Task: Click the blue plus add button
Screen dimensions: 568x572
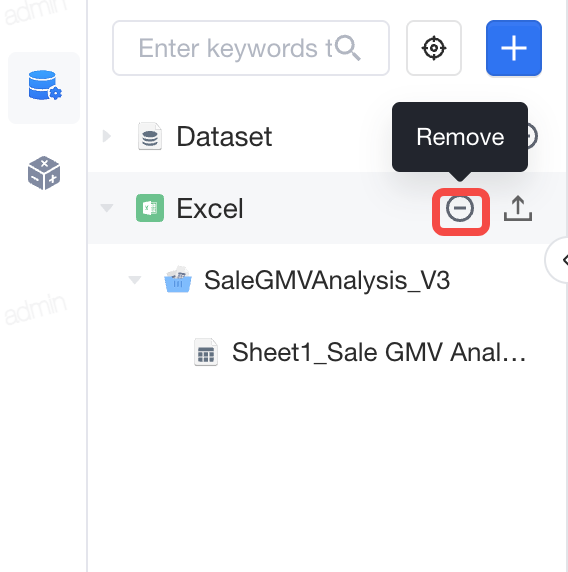Action: click(514, 48)
